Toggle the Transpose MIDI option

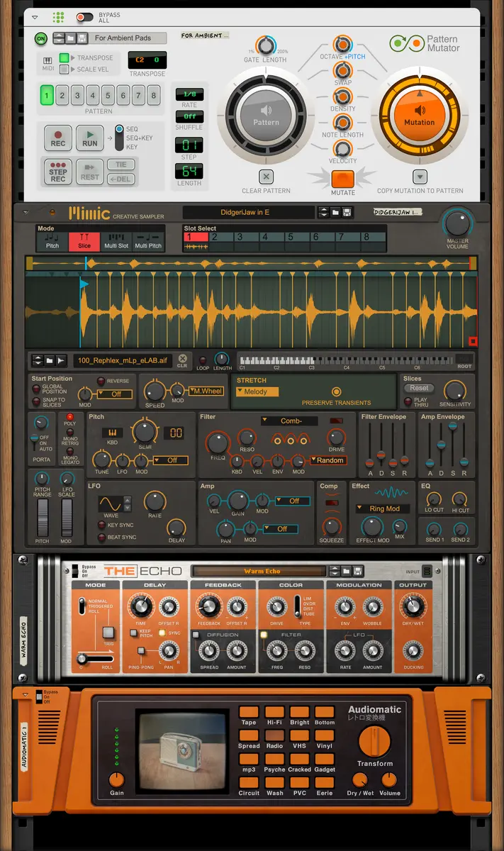[x=65, y=58]
